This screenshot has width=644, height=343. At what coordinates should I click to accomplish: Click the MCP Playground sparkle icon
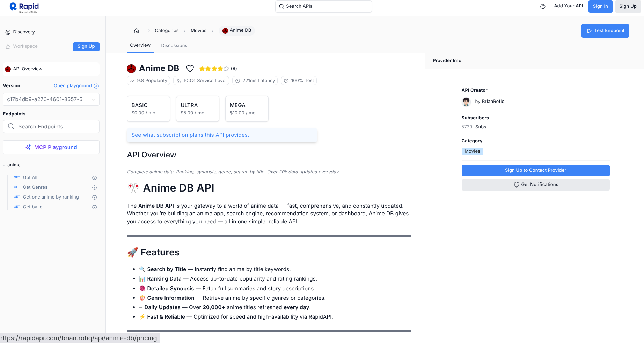[x=28, y=147]
